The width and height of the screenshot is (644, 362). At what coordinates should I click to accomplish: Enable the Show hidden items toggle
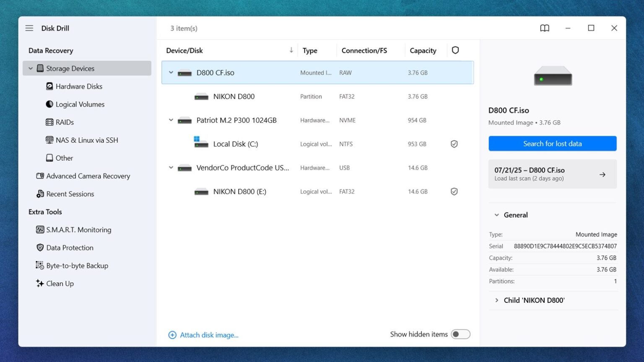(x=460, y=334)
